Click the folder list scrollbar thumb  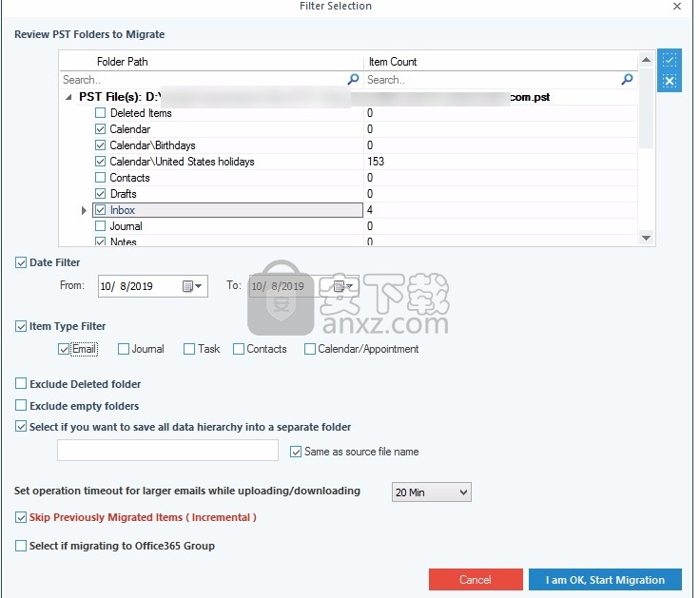646,107
